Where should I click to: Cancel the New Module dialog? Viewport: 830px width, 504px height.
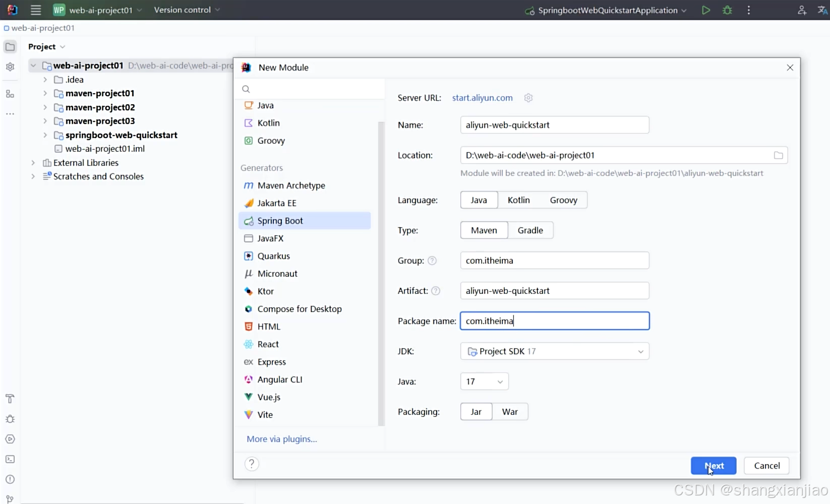[767, 466]
